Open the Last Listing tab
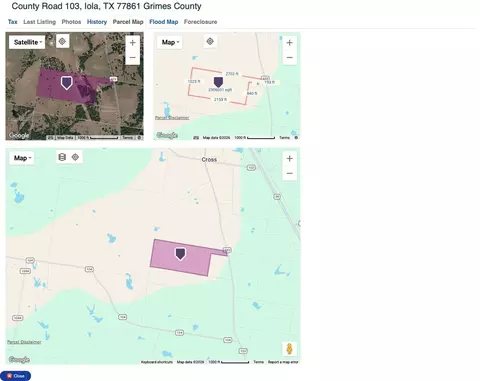The width and height of the screenshot is (480, 381). click(x=39, y=22)
